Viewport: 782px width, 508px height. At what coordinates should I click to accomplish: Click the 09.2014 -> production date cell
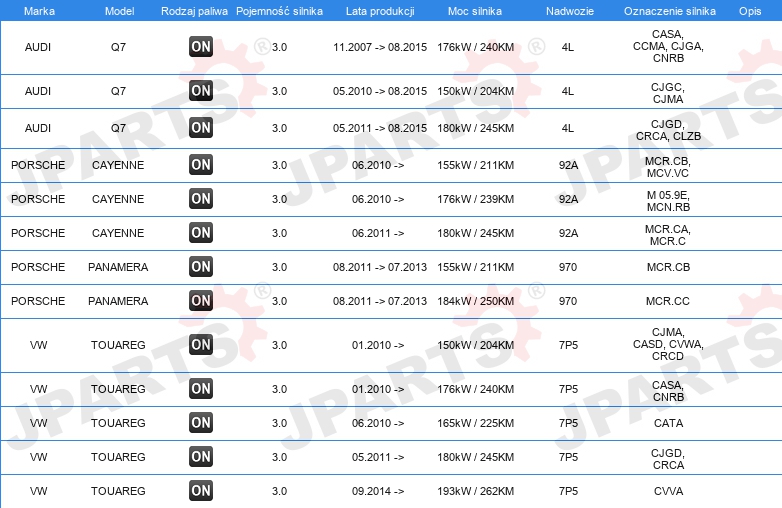[x=378, y=491]
